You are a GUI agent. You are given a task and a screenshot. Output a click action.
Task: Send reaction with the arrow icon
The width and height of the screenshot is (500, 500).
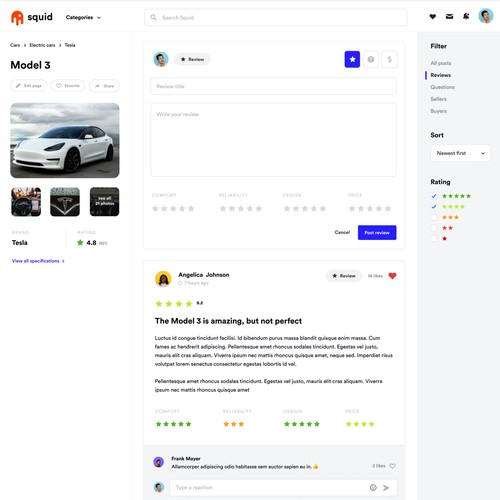tap(386, 488)
